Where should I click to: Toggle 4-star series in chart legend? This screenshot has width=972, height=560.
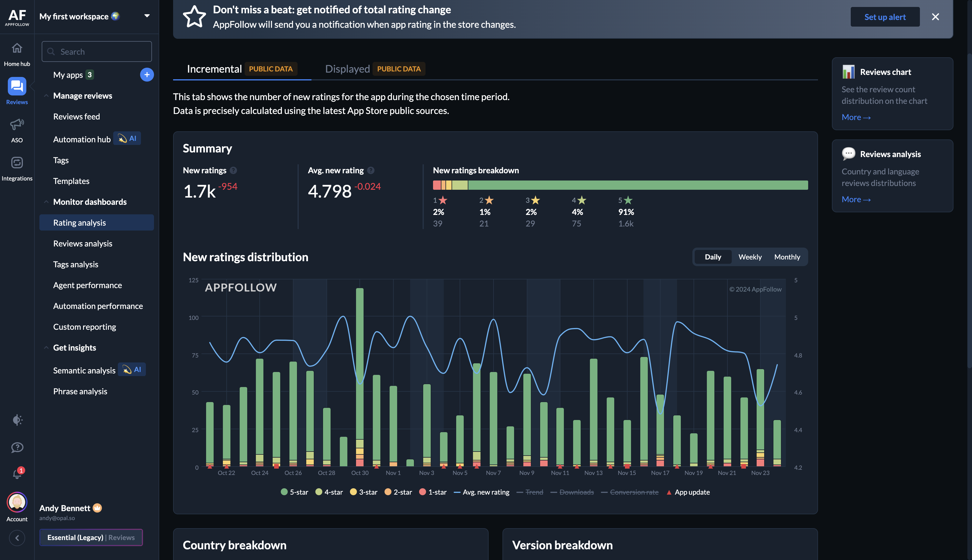click(329, 492)
